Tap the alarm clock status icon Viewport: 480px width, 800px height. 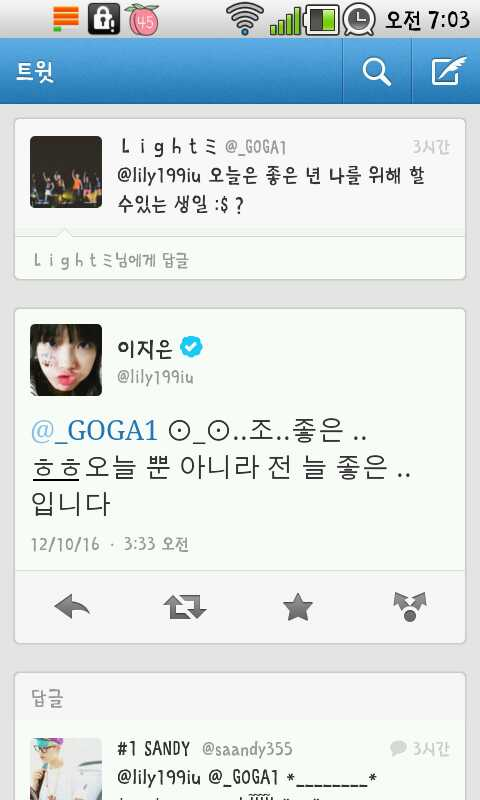click(359, 19)
